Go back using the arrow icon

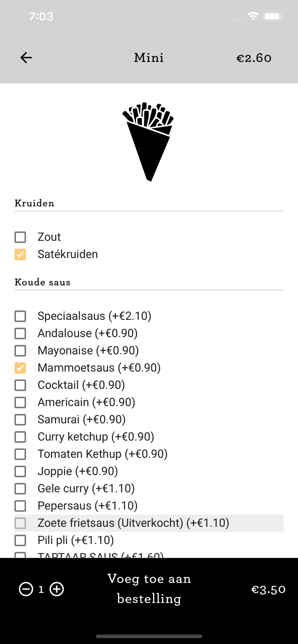26,58
